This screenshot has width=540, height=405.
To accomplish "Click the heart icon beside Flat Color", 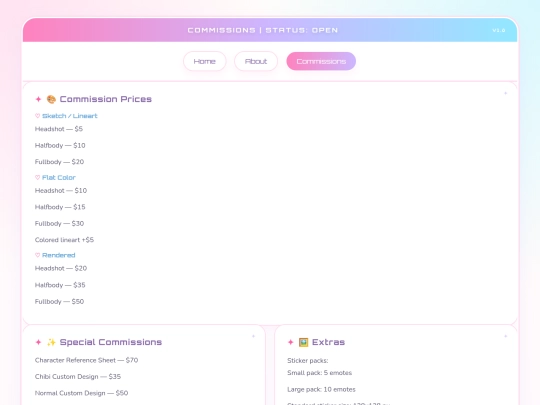I will [38, 178].
